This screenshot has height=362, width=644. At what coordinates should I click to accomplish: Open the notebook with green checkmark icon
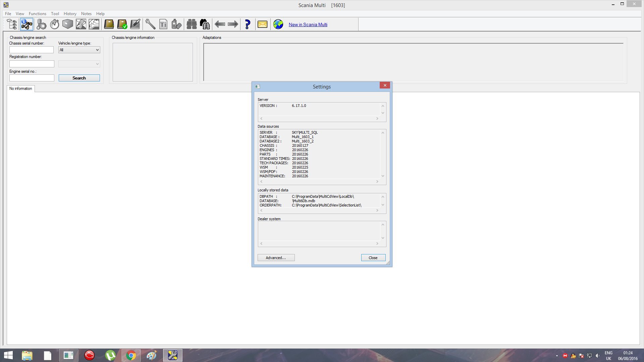tap(122, 24)
